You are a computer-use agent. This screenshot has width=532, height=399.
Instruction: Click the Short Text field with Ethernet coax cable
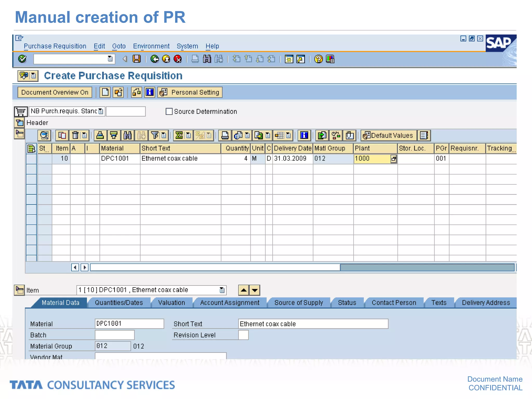click(313, 324)
